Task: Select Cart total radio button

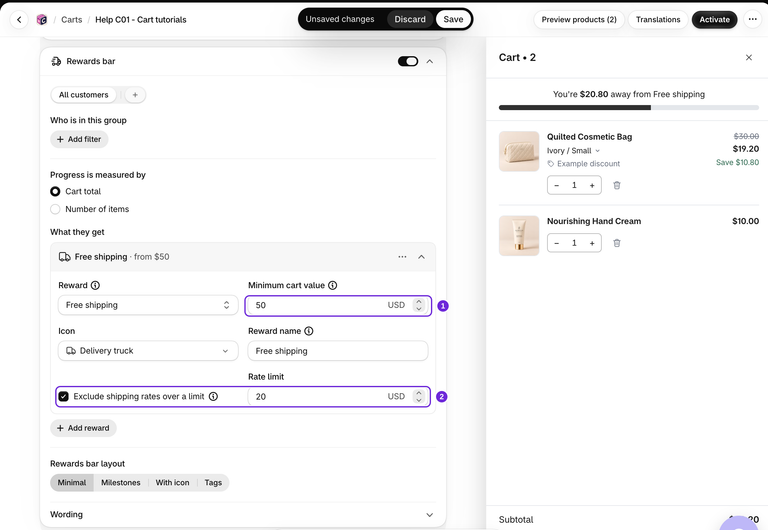Action: click(x=55, y=192)
